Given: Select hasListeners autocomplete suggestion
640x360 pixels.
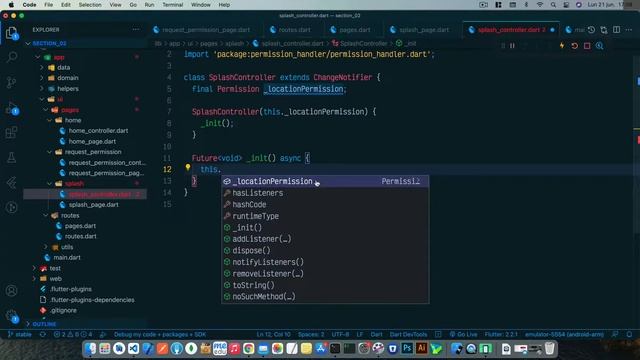Looking at the screenshot, I should tap(325, 193).
